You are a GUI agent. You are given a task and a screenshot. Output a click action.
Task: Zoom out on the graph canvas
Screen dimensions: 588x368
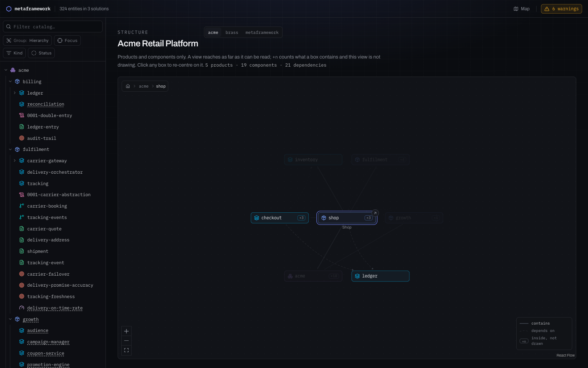coord(126,341)
